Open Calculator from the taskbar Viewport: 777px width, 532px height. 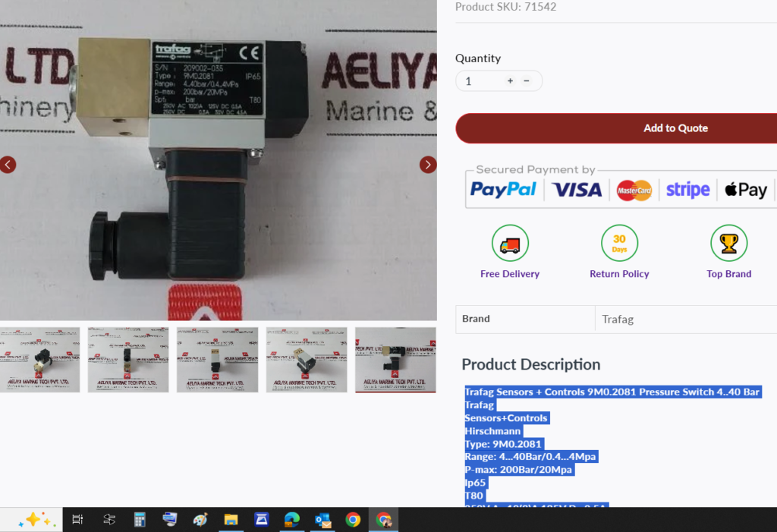[x=140, y=520]
